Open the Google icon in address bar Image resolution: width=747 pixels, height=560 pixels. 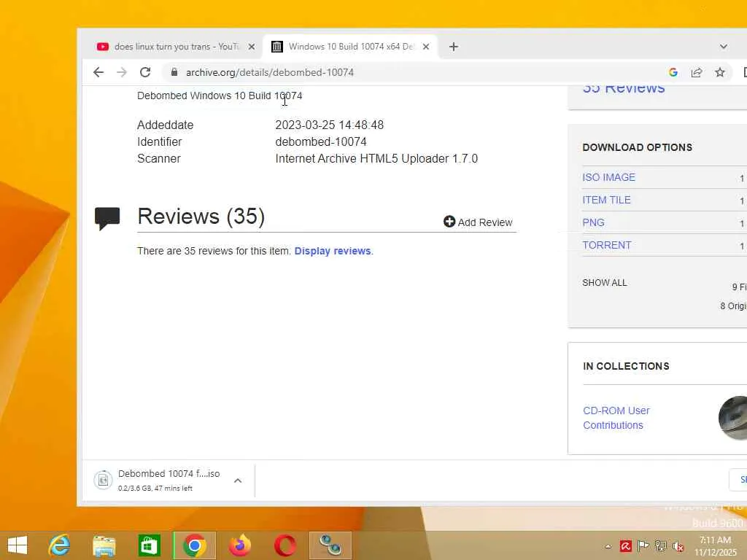point(673,72)
